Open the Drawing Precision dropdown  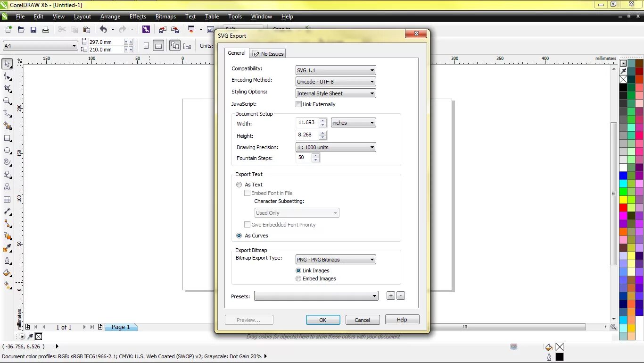pyautogui.click(x=336, y=147)
